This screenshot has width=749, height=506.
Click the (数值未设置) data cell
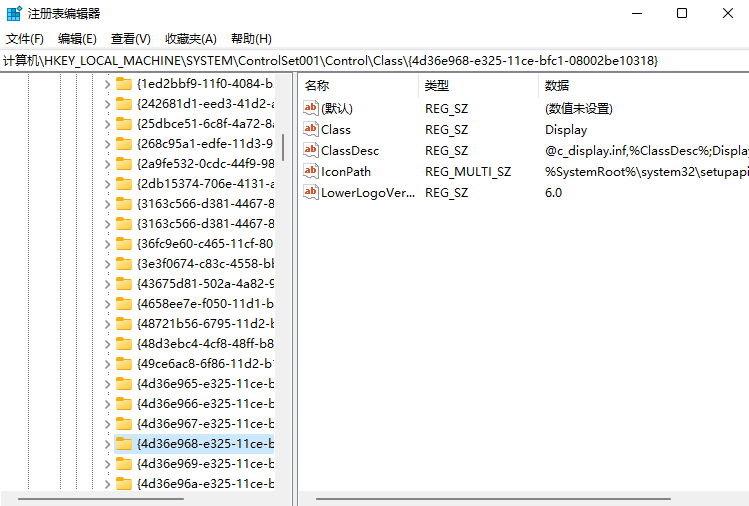[x=579, y=108]
